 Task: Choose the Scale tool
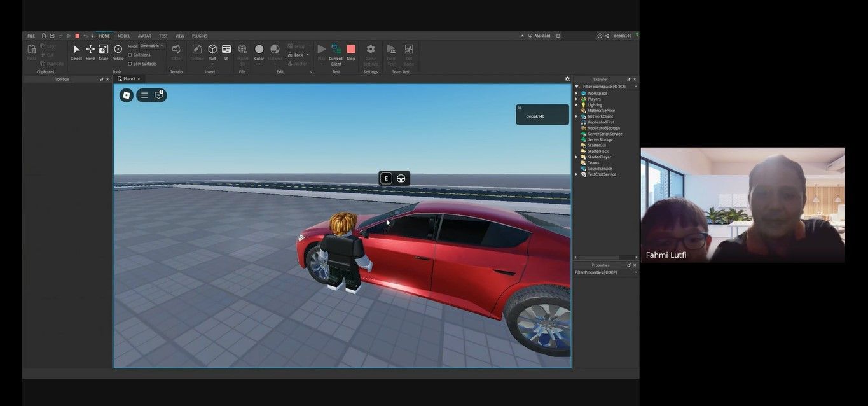pos(104,52)
